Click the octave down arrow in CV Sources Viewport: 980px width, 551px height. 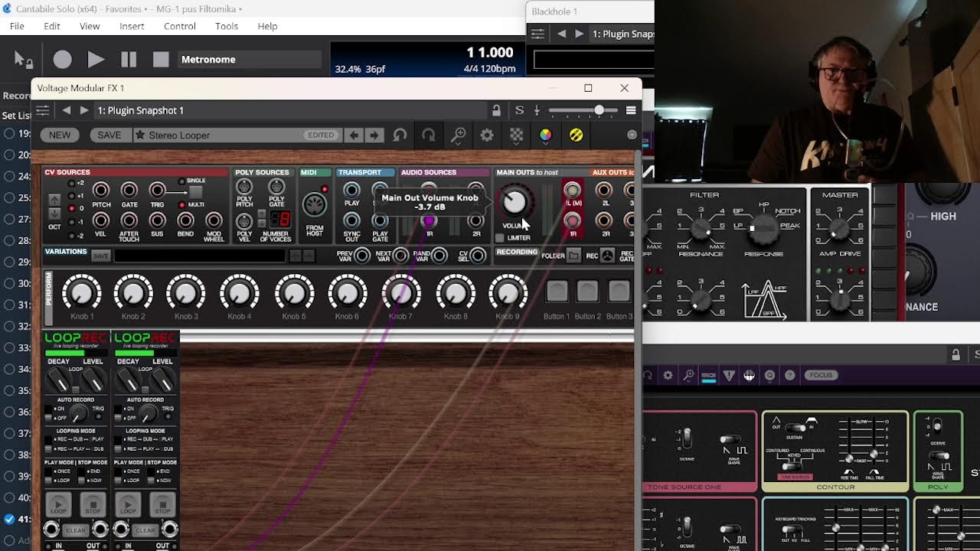(54, 214)
